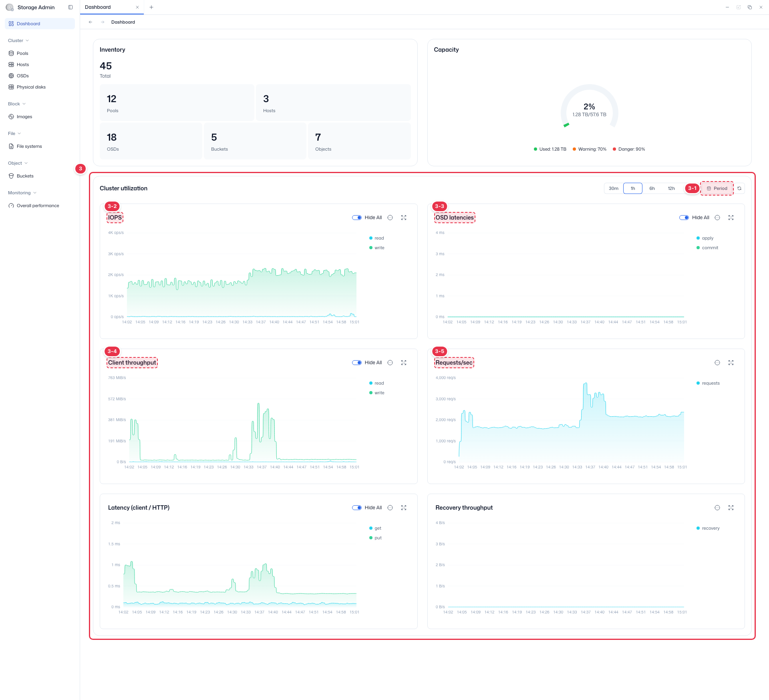
Task: Toggle the requests series in Requests/sec legend
Action: pyautogui.click(x=708, y=383)
